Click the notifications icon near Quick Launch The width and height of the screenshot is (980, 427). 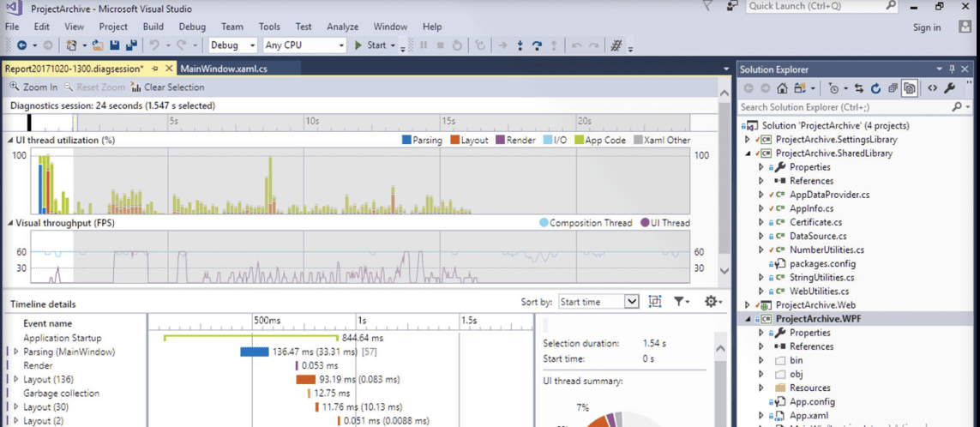click(732, 6)
